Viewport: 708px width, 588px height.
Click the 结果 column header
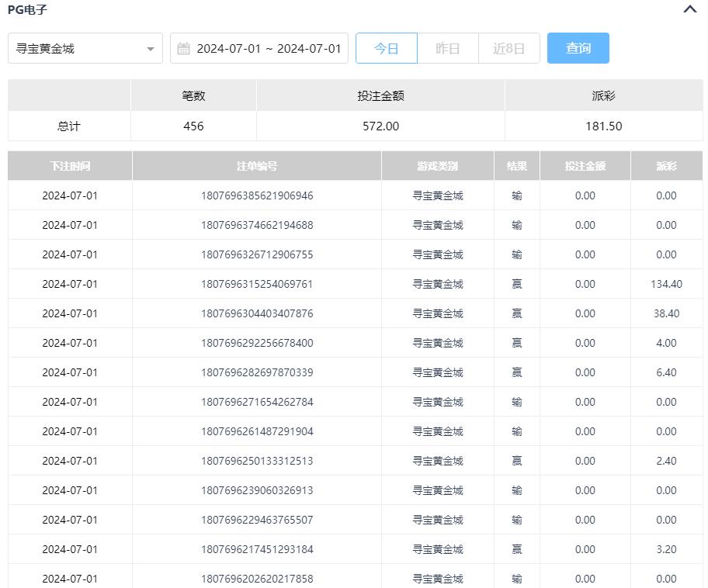point(516,166)
